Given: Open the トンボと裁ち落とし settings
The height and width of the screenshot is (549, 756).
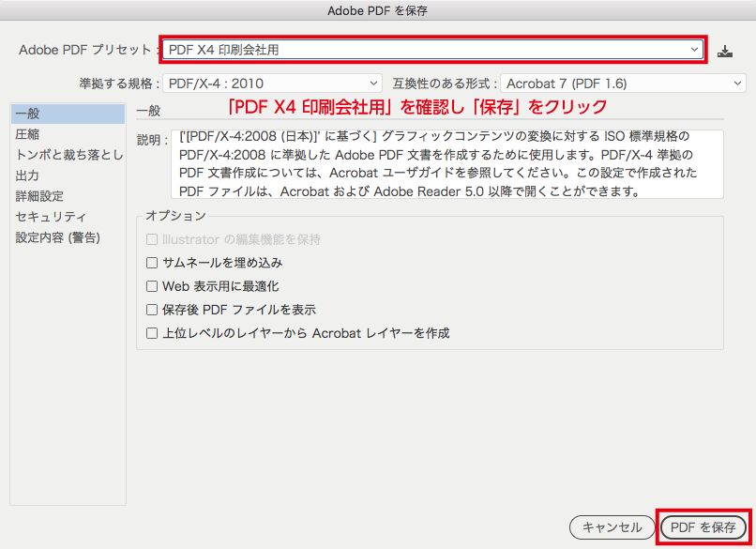Looking at the screenshot, I should 68,155.
